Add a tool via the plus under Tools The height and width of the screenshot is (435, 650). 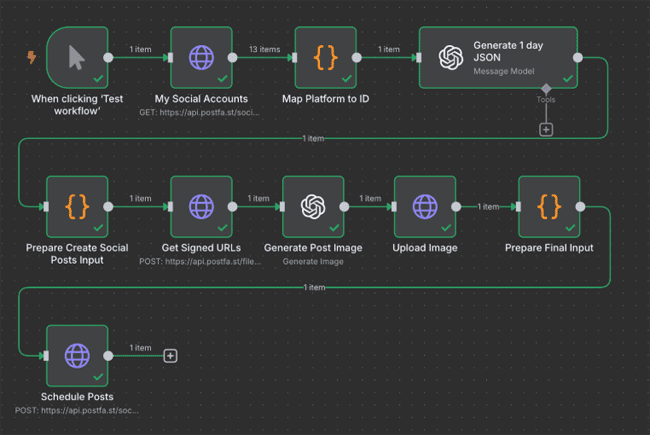[546, 130]
